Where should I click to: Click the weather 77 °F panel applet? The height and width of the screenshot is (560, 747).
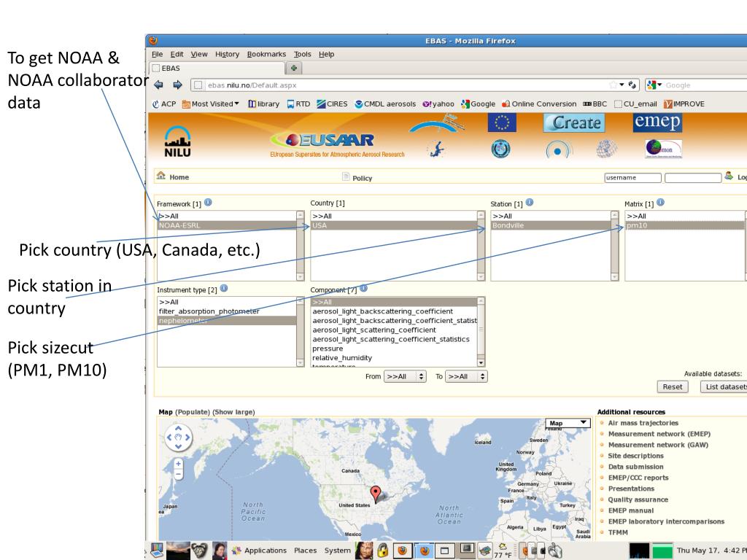[x=503, y=551]
